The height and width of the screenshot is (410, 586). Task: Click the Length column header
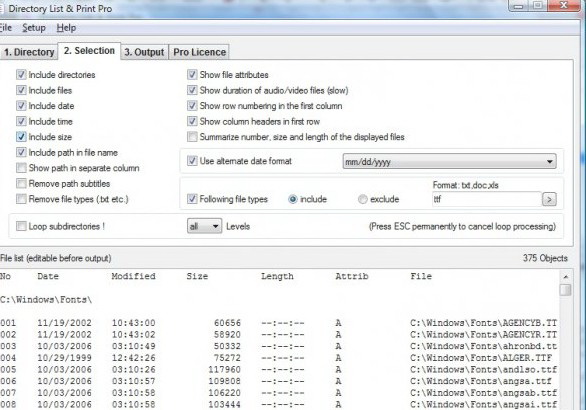pyautogui.click(x=277, y=276)
